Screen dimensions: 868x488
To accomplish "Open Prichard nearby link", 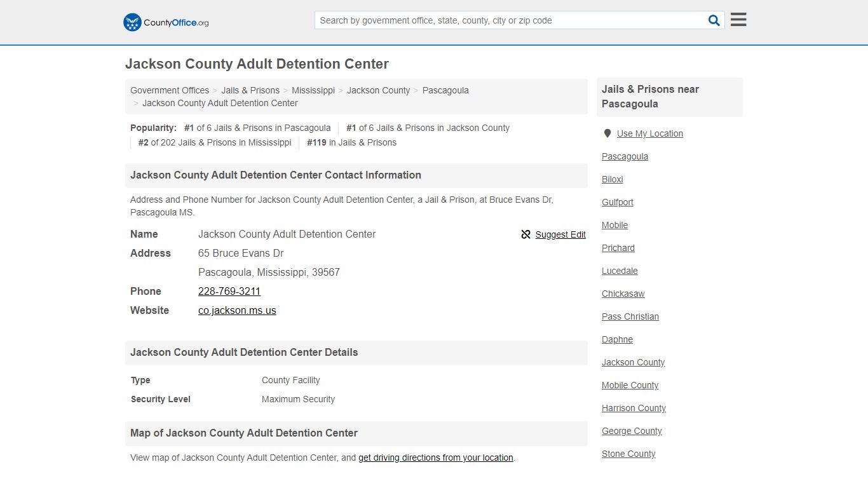I will coord(618,248).
